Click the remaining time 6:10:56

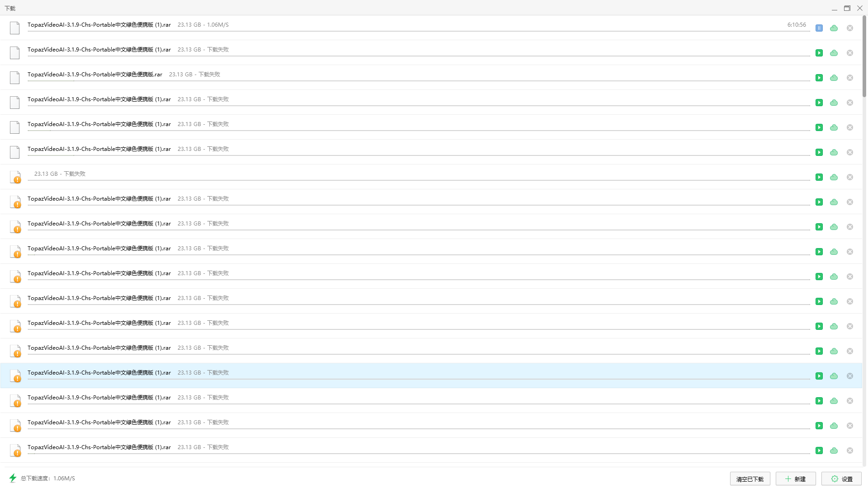tap(797, 25)
